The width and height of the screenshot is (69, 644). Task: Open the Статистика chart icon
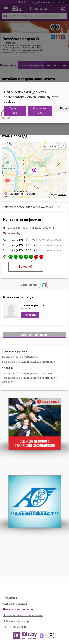click(44, 285)
